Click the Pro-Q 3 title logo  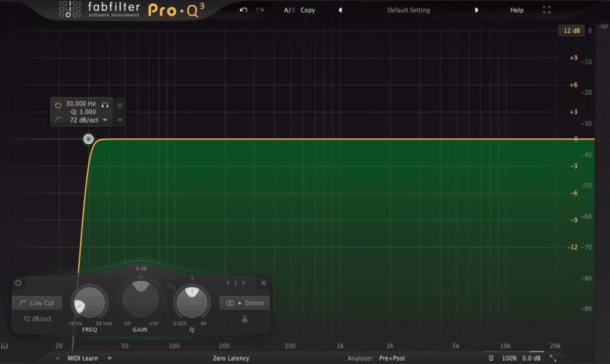click(x=176, y=10)
